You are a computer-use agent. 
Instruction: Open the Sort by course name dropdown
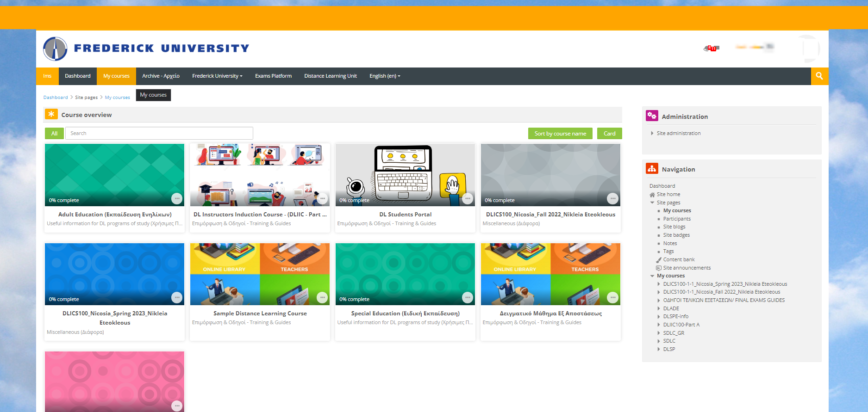(x=560, y=133)
